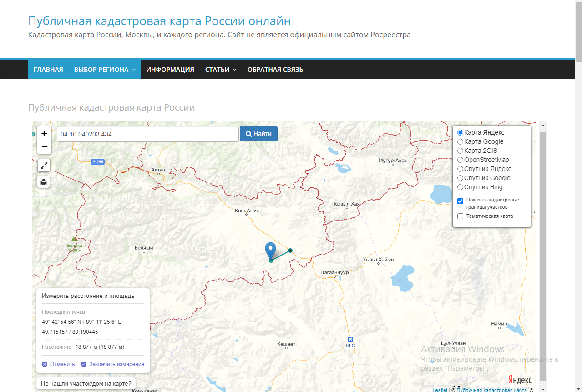The height and width of the screenshot is (392, 582).
Task: Click the decimal coordinates 49.715157 / 89.190445
Action: pyautogui.click(x=70, y=332)
